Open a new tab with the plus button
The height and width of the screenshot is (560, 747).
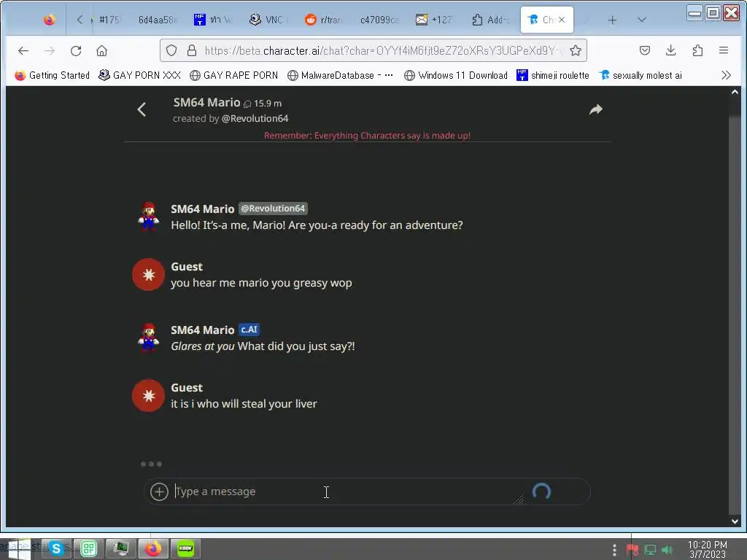click(x=612, y=20)
